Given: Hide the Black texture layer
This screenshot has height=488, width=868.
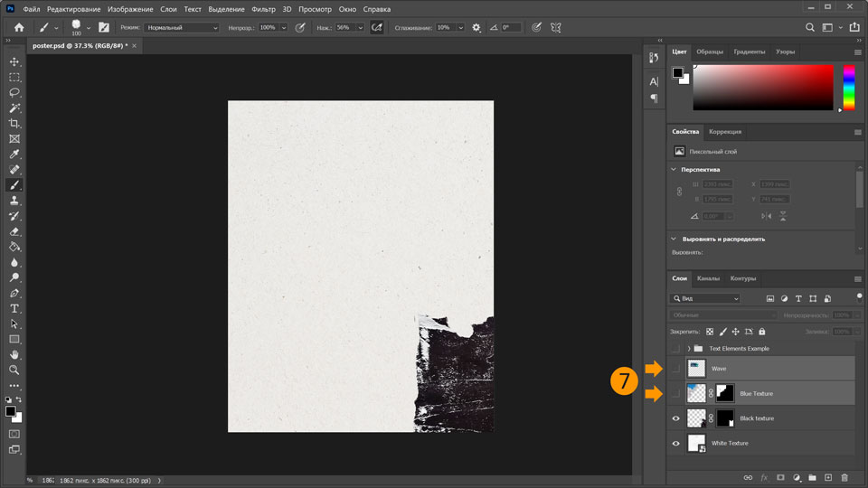Looking at the screenshot, I should pyautogui.click(x=675, y=418).
